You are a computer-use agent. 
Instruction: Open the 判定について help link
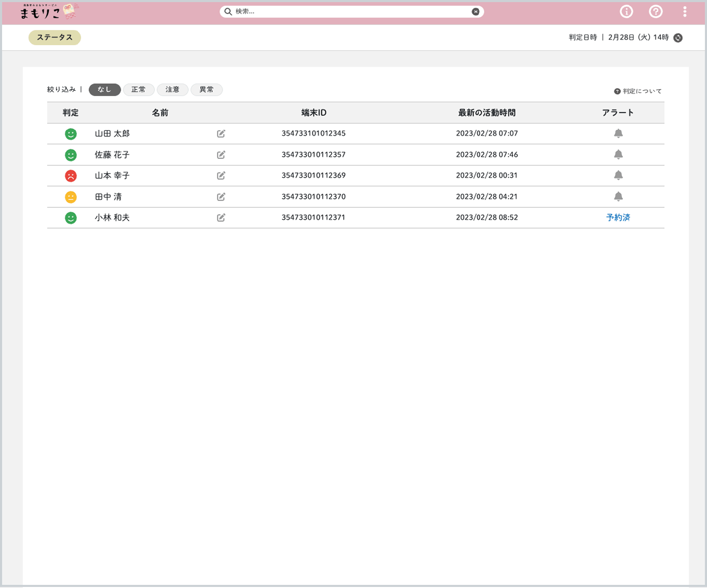638,91
